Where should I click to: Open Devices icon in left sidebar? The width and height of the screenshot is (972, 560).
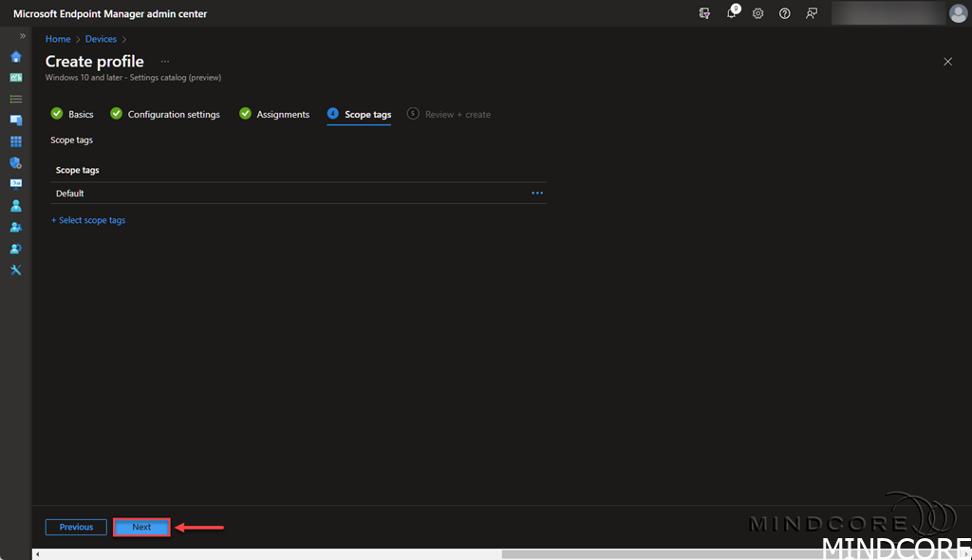16,121
